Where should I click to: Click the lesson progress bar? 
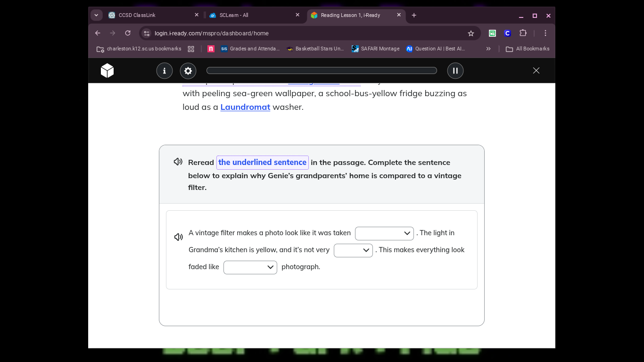322,71
